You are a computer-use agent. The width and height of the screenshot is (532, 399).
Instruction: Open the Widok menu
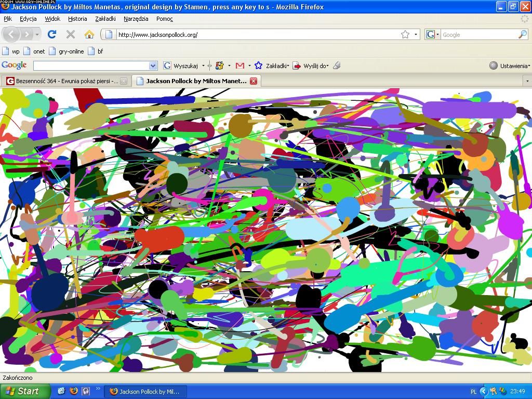click(x=52, y=19)
